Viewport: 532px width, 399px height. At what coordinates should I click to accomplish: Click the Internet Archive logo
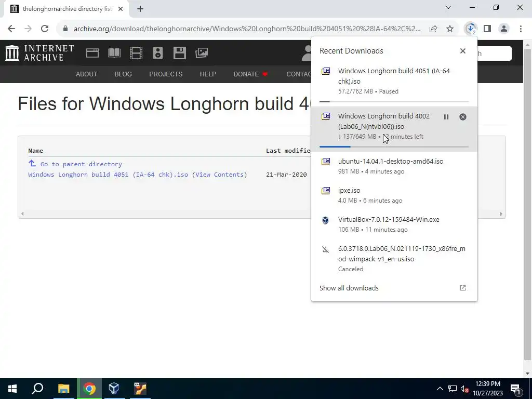click(39, 53)
